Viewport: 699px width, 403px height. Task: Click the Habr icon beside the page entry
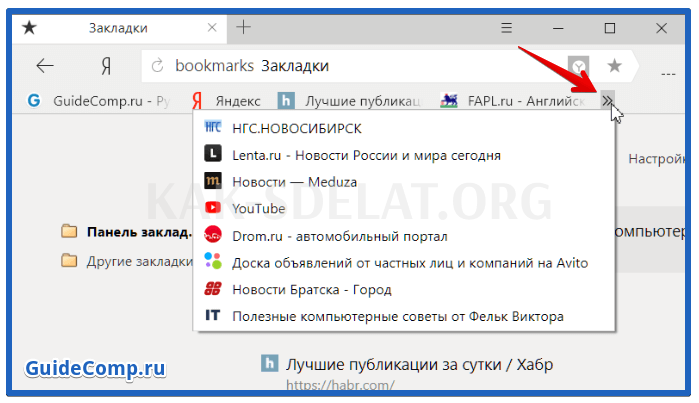[270, 363]
